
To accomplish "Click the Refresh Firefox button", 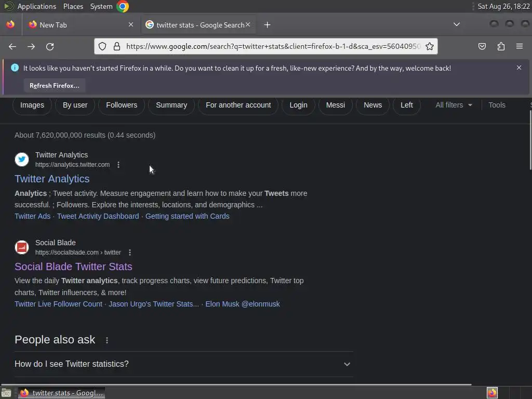I will pyautogui.click(x=54, y=86).
